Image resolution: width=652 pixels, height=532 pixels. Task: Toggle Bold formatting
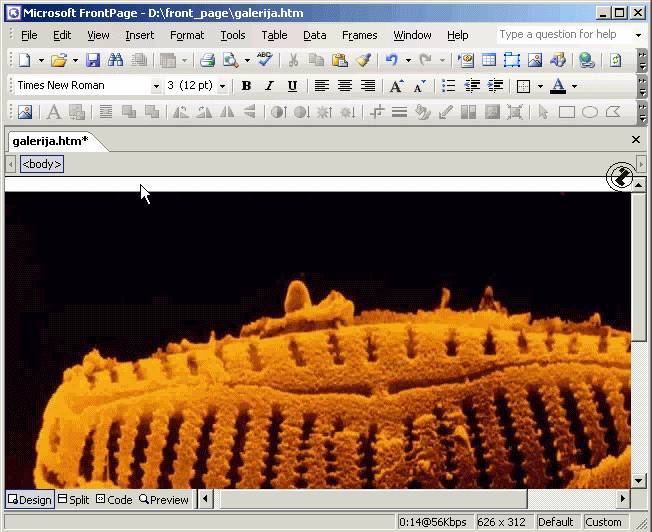pos(247,86)
